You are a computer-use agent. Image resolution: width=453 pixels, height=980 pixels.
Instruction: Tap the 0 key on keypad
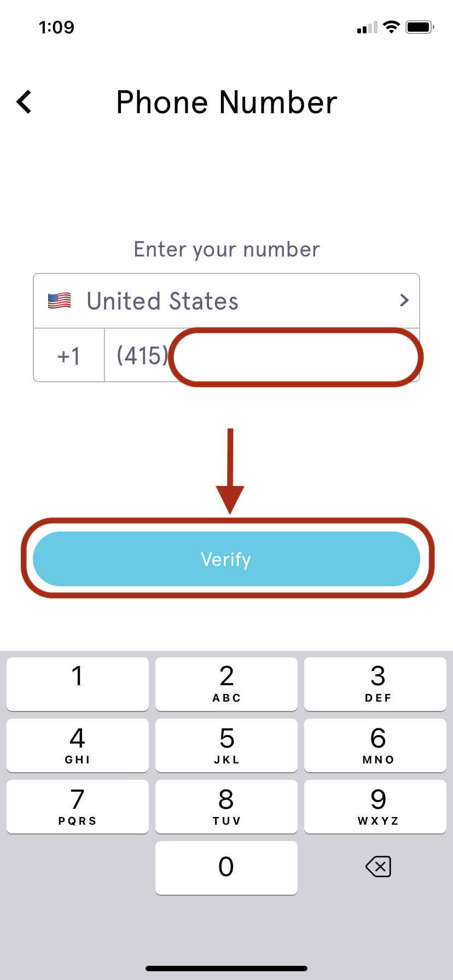pyautogui.click(x=226, y=868)
